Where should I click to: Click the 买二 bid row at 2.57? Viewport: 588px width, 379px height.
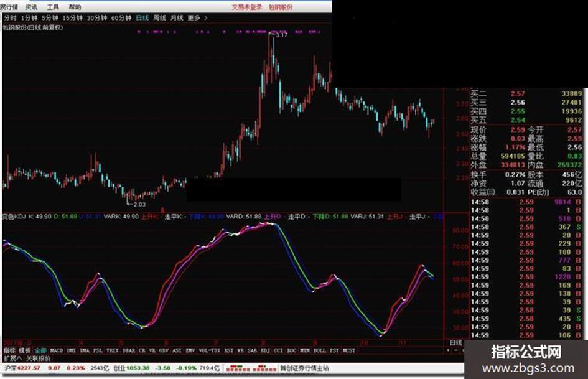click(x=526, y=93)
